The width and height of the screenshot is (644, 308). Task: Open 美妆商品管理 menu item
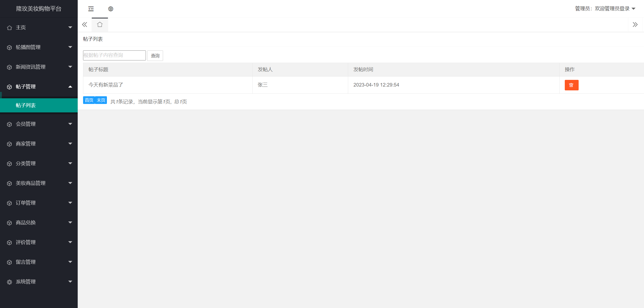coord(31,183)
